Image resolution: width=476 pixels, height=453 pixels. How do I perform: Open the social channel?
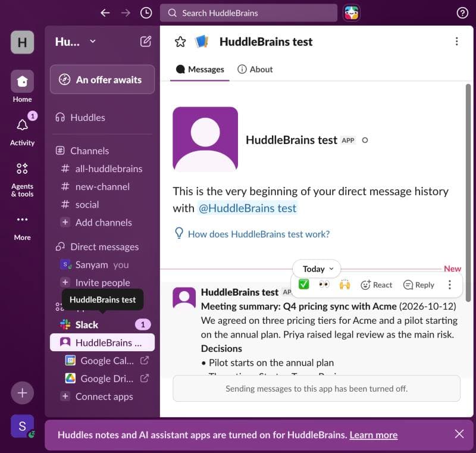pyautogui.click(x=102, y=204)
